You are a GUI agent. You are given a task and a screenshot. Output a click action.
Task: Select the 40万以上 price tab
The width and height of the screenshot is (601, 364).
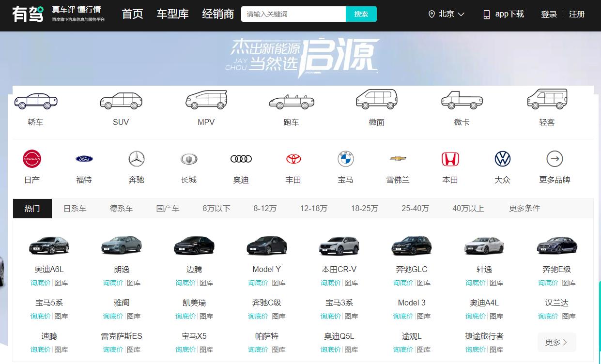click(x=468, y=209)
